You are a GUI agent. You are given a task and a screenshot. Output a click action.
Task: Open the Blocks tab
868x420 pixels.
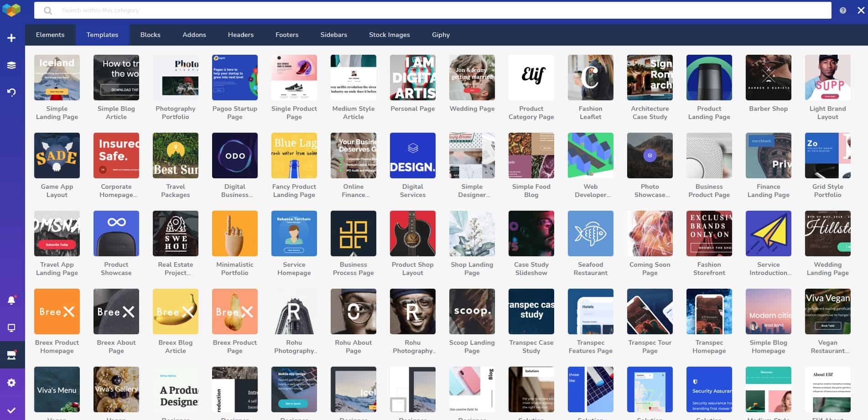pyautogui.click(x=150, y=35)
